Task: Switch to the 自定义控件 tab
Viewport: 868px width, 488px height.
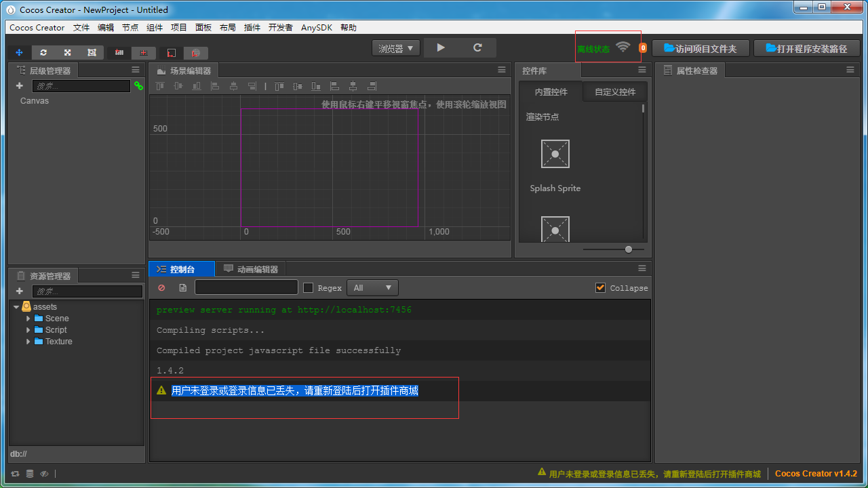Action: tap(615, 92)
